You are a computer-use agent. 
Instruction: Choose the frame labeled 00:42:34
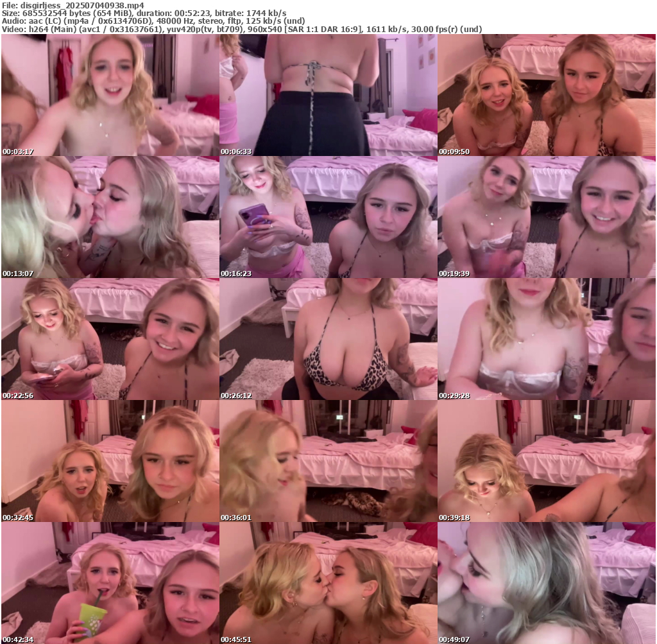pyautogui.click(x=110, y=583)
